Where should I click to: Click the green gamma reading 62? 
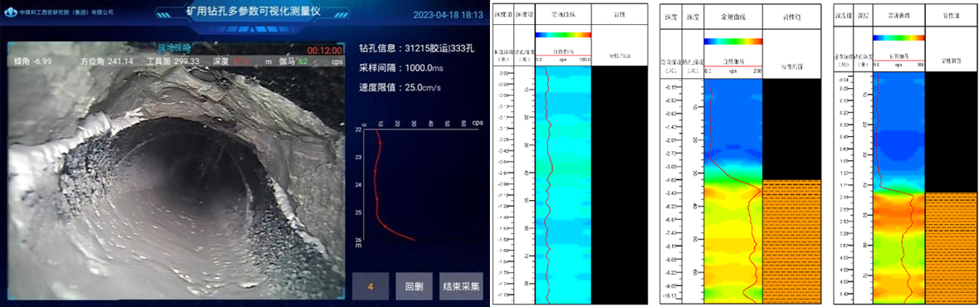(302, 61)
